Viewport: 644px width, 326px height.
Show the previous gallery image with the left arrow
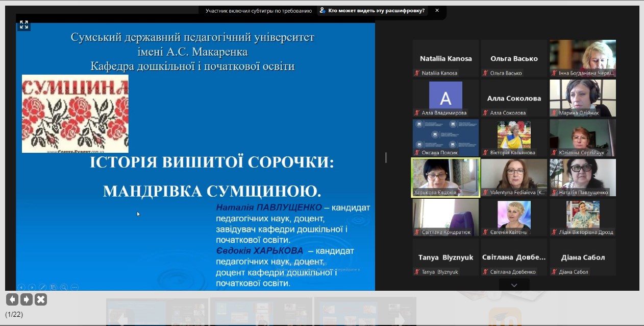pyautogui.click(x=12, y=299)
